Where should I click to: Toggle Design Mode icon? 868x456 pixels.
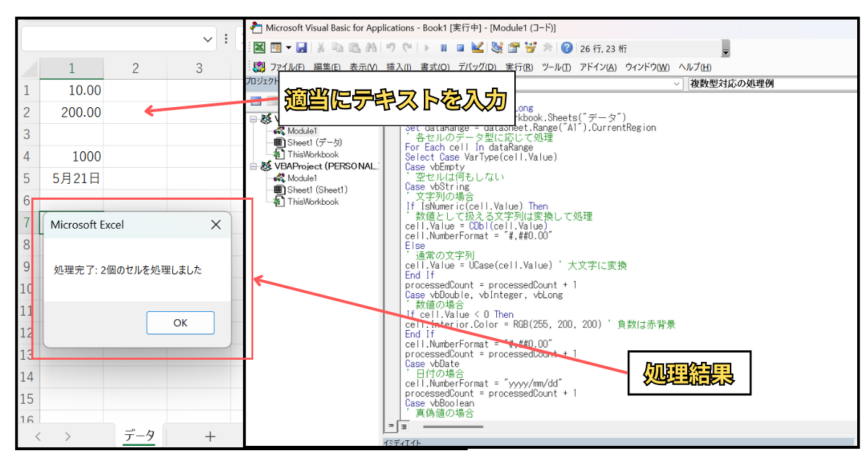(477, 48)
